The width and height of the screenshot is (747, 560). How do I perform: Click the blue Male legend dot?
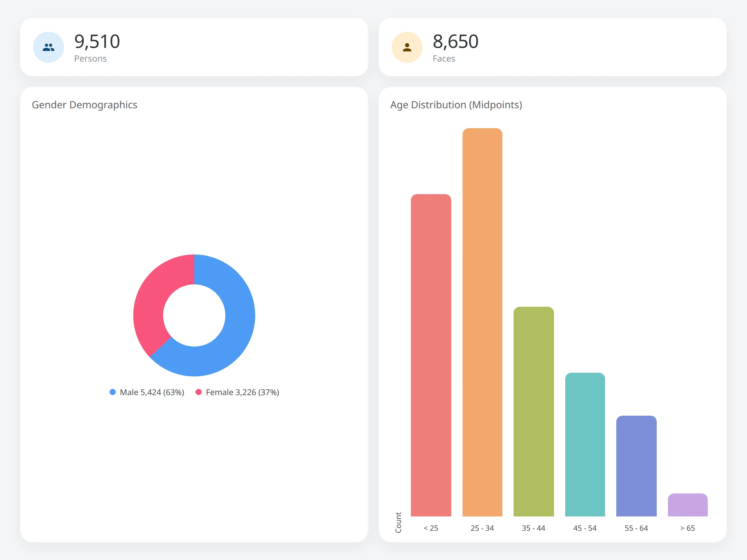click(113, 392)
